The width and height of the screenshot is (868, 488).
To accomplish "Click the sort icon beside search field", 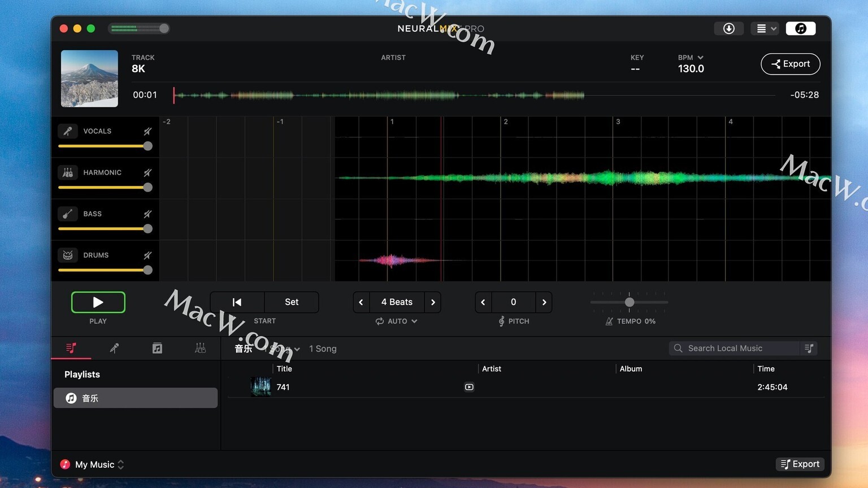I will point(809,348).
